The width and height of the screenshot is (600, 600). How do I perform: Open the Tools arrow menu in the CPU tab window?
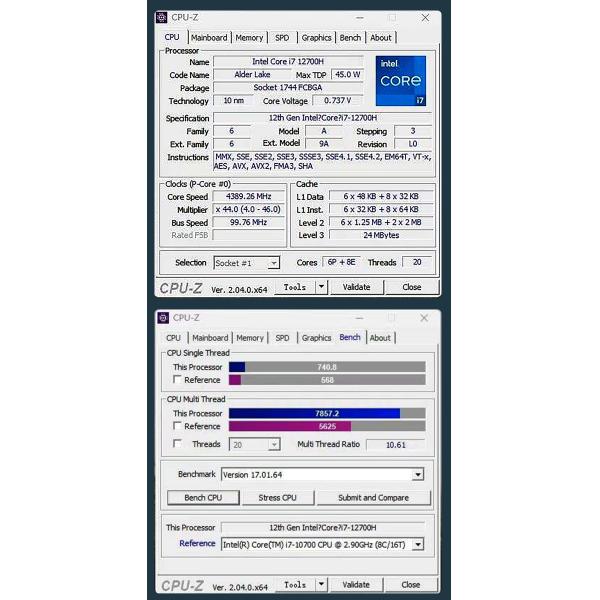point(321,287)
